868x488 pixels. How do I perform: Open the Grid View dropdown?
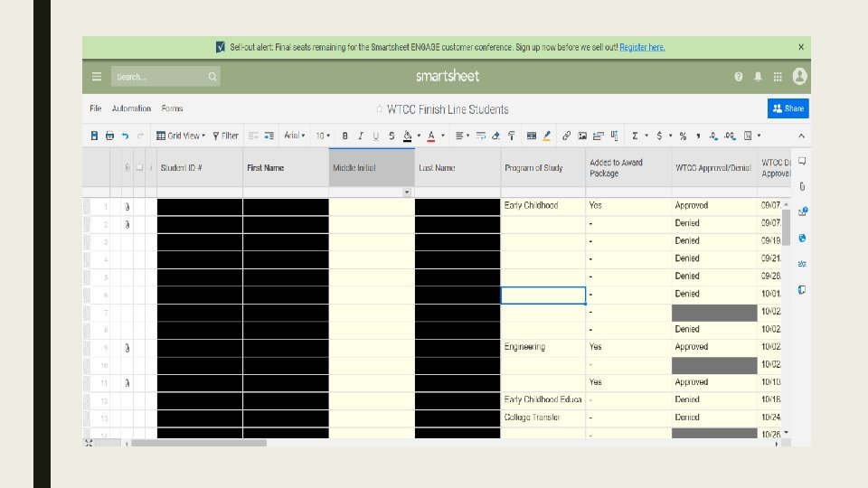[x=181, y=136]
